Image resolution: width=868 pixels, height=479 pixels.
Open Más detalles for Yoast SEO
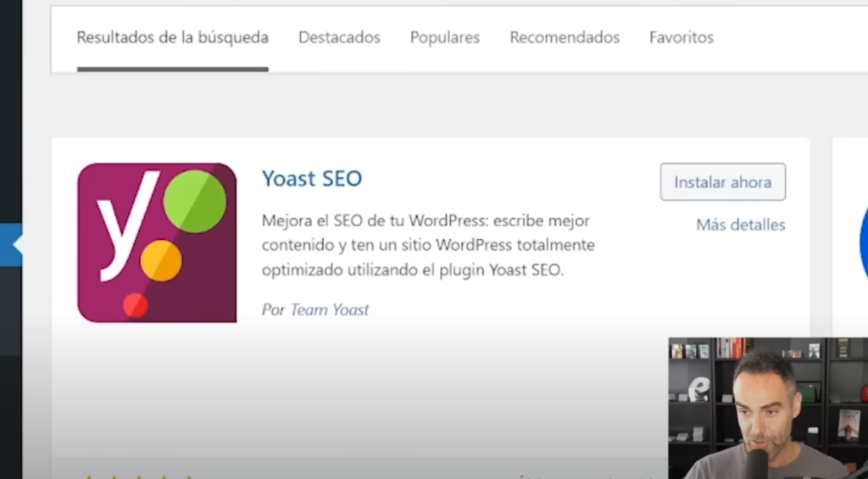point(741,225)
